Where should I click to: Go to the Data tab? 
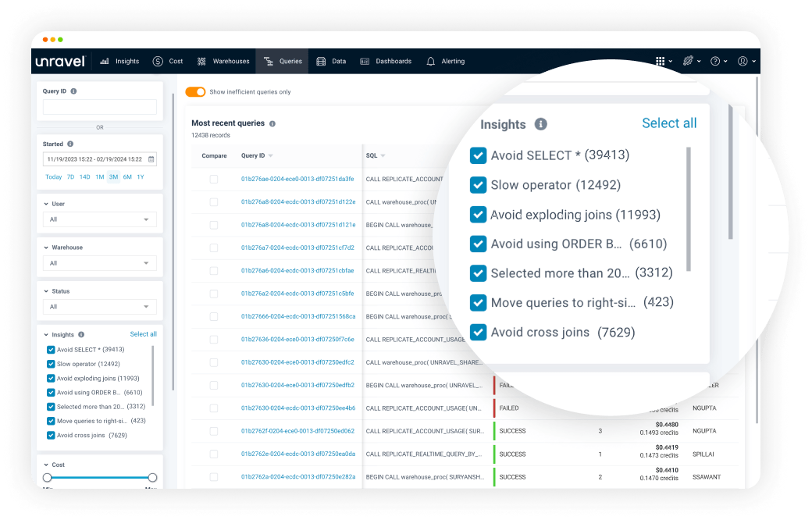[x=331, y=61]
